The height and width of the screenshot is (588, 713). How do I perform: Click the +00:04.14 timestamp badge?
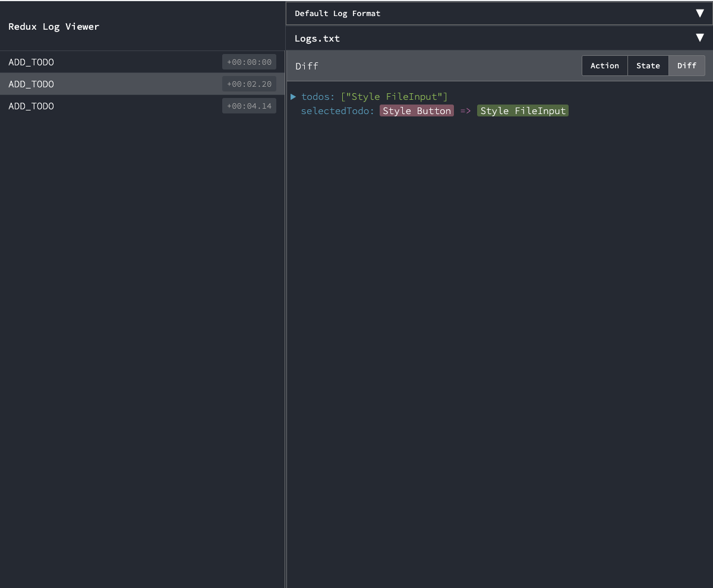coord(249,106)
